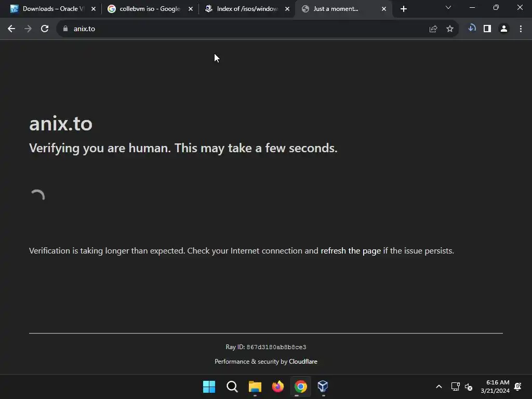Switch to the Downloads – Oracle tab
This screenshot has height=399, width=532.
click(52, 9)
